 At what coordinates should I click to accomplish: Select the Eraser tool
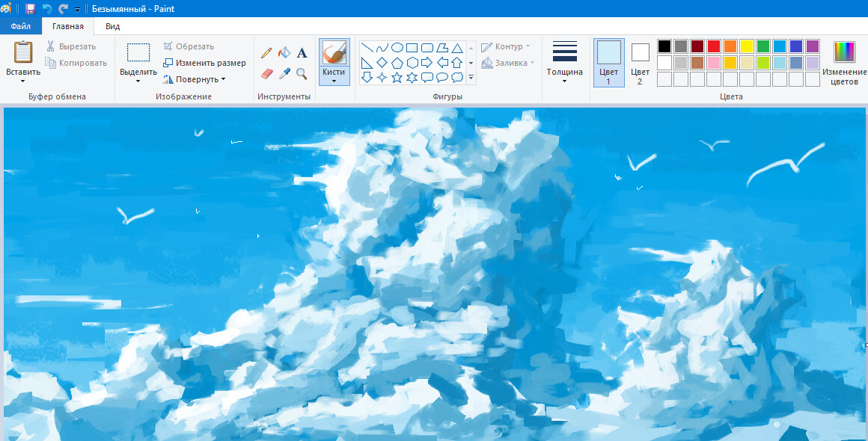click(x=266, y=73)
